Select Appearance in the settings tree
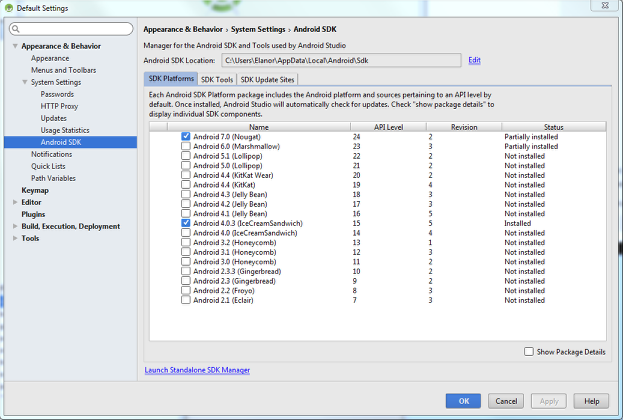This screenshot has width=623, height=420. 50,58
